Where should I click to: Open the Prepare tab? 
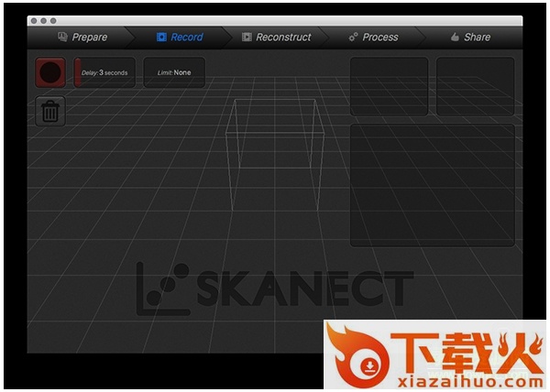pos(82,38)
